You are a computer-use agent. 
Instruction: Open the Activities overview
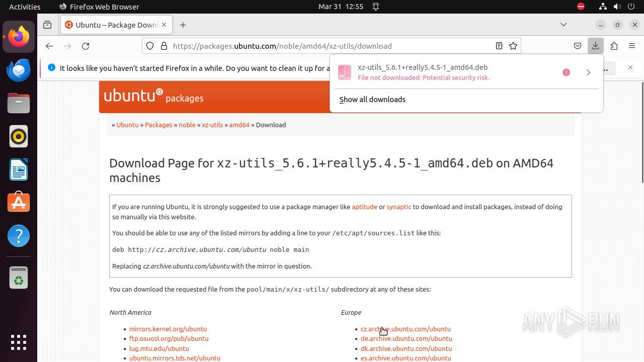25,7
